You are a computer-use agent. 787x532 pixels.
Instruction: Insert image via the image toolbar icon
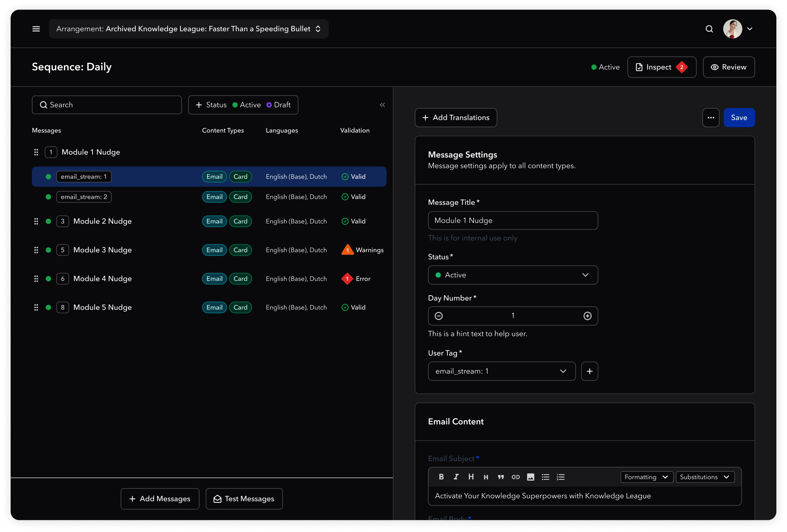530,477
